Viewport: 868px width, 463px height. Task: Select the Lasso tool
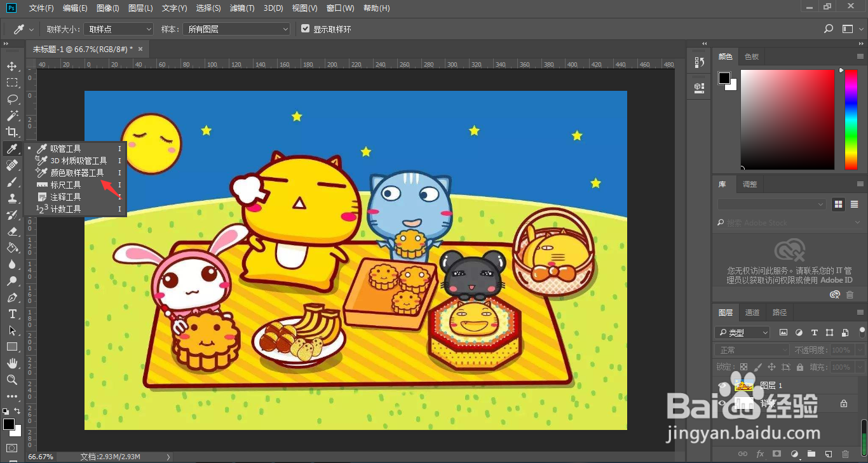[x=11, y=99]
